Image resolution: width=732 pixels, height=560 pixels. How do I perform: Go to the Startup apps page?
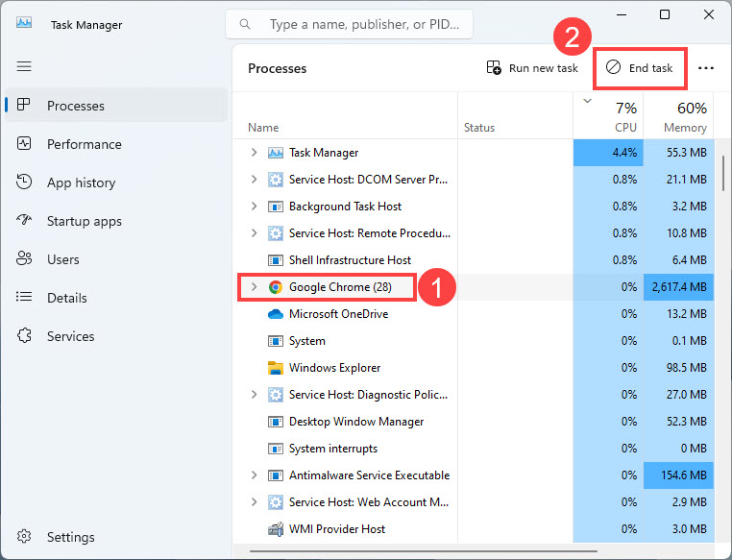point(84,221)
